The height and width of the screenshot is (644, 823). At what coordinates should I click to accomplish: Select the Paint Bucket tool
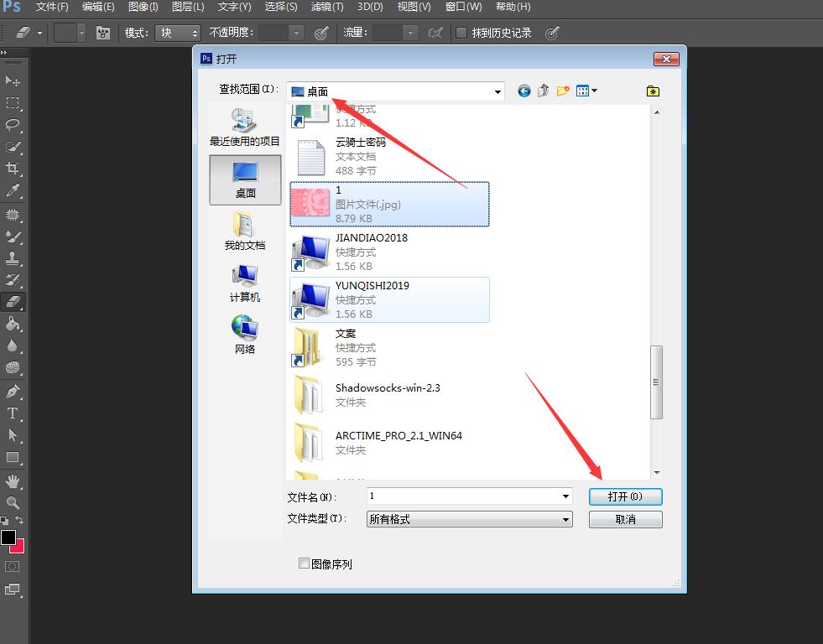point(12,324)
